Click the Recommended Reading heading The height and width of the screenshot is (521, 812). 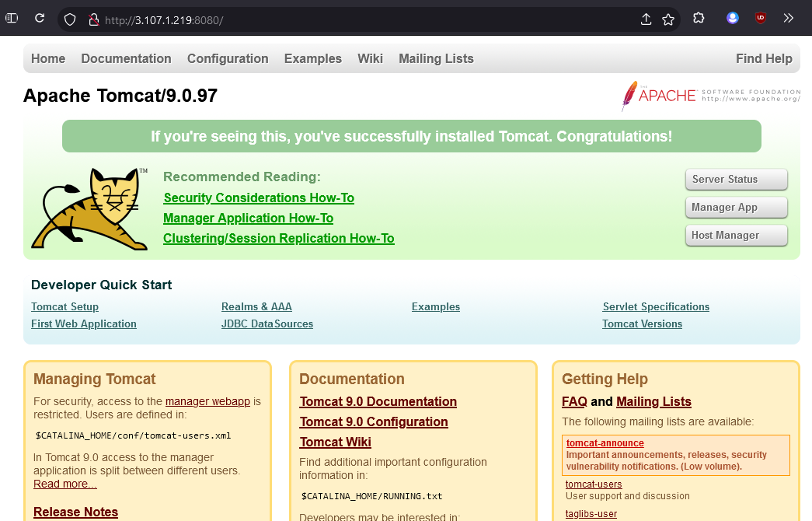pos(242,177)
